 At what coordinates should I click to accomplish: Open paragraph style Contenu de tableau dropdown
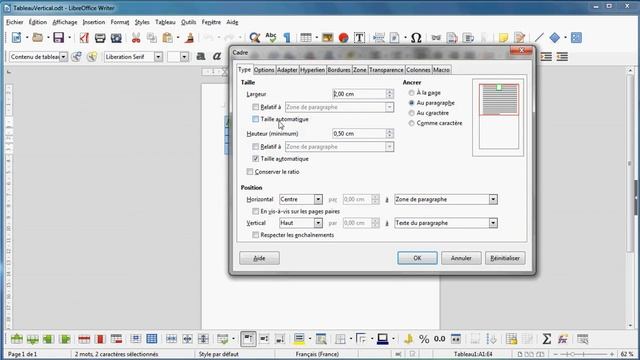pos(63,57)
